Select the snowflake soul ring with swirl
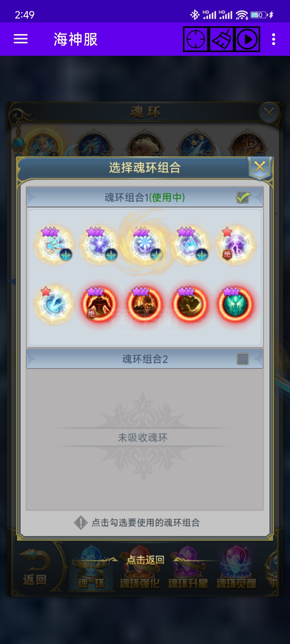Viewport: 290px width, 644px height. pos(145,245)
